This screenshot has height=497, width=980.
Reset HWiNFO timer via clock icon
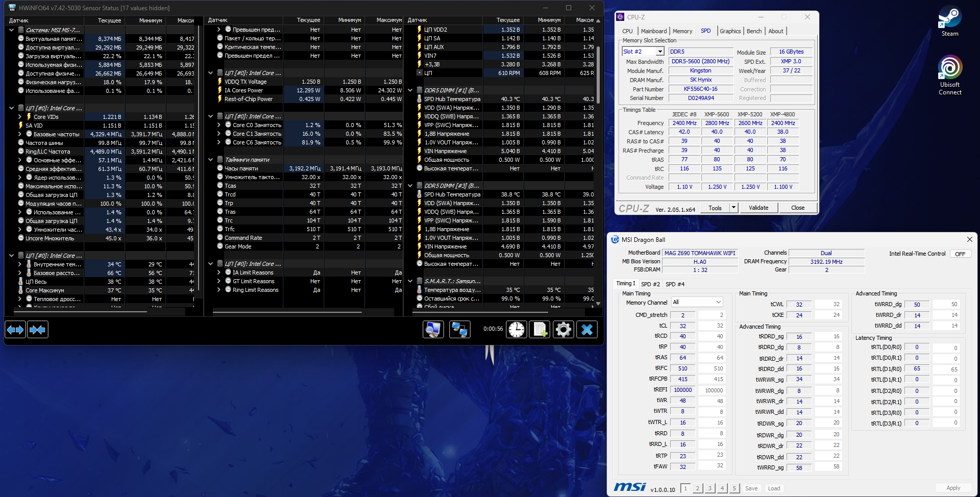pyautogui.click(x=517, y=330)
